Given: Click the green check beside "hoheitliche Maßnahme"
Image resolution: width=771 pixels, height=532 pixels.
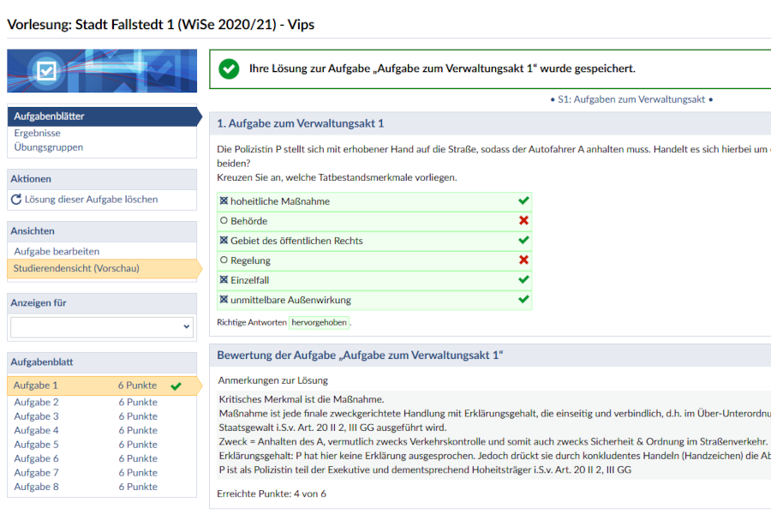Looking at the screenshot, I should (x=521, y=201).
